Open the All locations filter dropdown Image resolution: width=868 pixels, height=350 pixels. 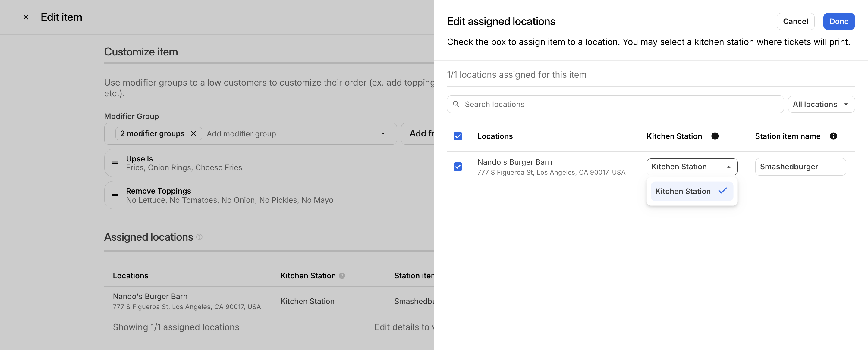(821, 104)
